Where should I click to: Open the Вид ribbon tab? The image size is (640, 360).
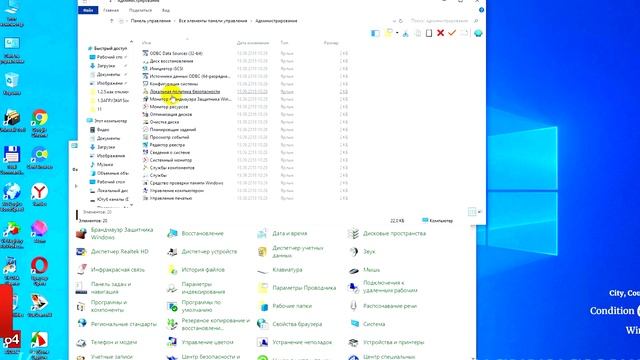pyautogui.click(x=166, y=10)
